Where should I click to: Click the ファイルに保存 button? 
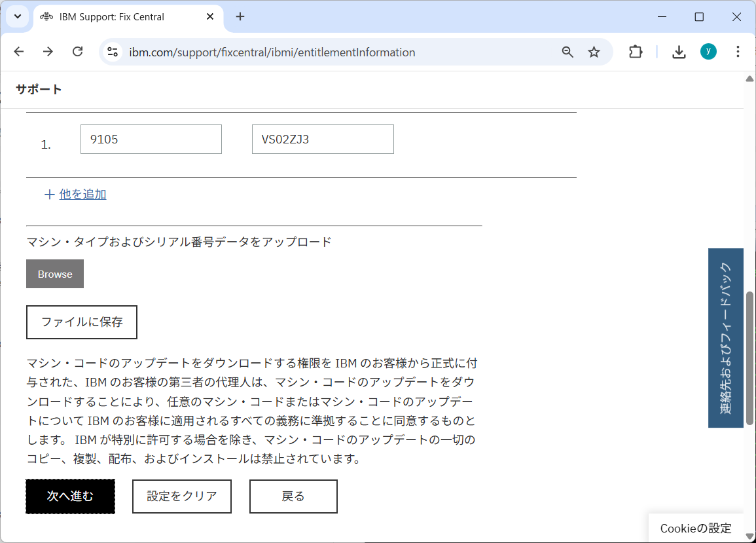[x=81, y=322]
